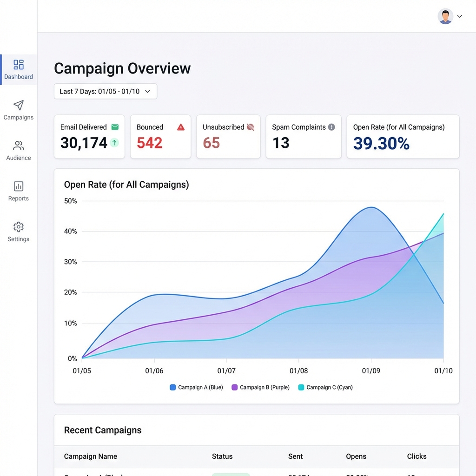476x476 pixels.
Task: Open the Audience section icon
Action: [x=18, y=146]
